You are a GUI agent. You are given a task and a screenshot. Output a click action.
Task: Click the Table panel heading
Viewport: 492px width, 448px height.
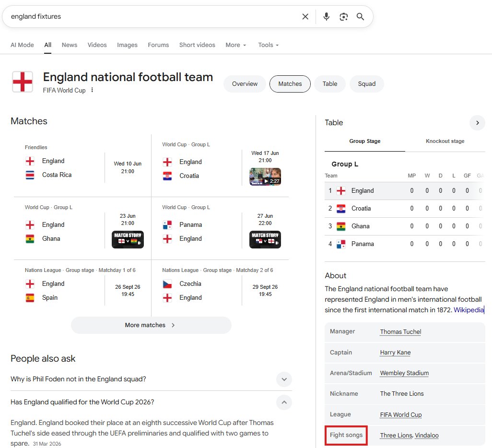(334, 123)
